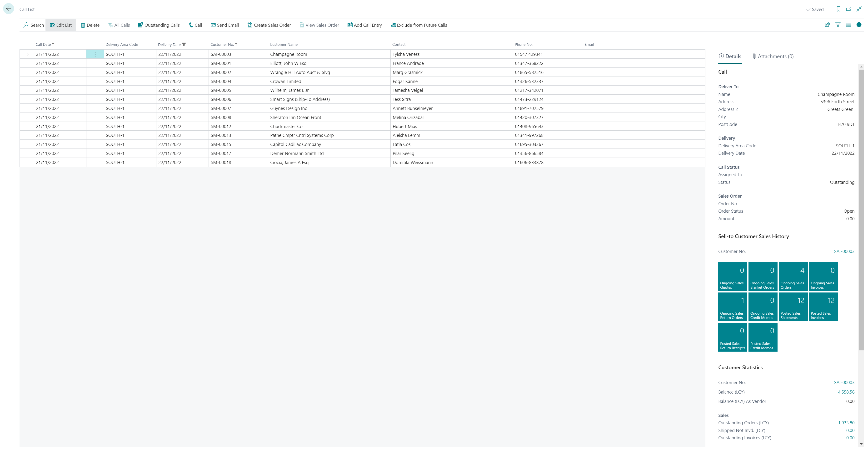Open the filter pane icon near top right
This screenshot has height=451, width=868.
coord(838,25)
